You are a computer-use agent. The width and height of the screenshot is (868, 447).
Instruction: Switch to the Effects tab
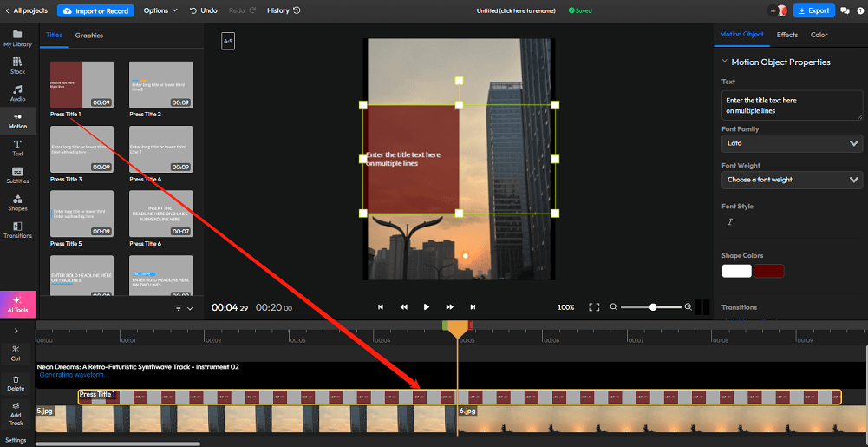786,35
